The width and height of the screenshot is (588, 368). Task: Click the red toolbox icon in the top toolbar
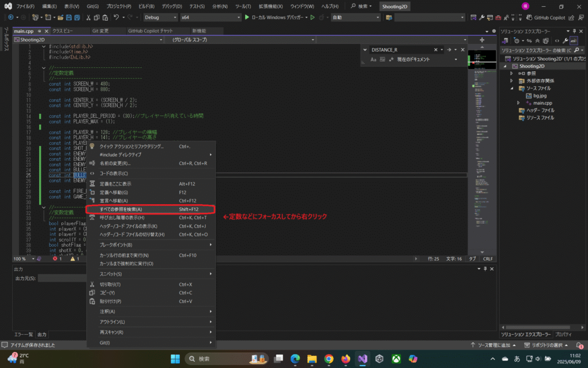(x=498, y=17)
